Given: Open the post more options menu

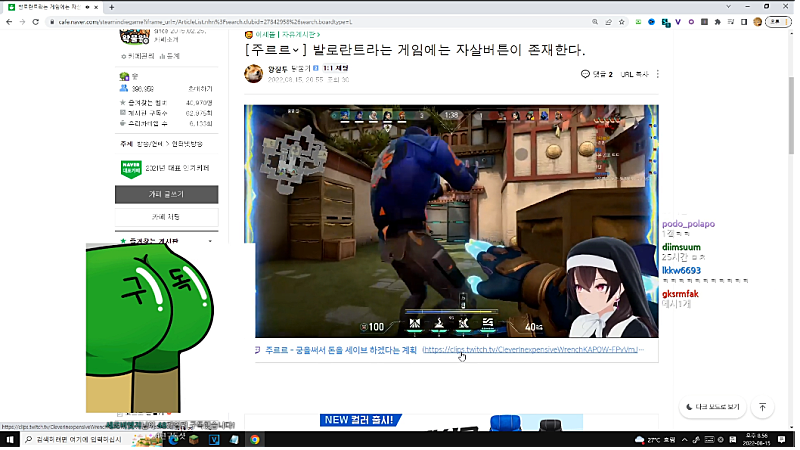Looking at the screenshot, I should [658, 74].
